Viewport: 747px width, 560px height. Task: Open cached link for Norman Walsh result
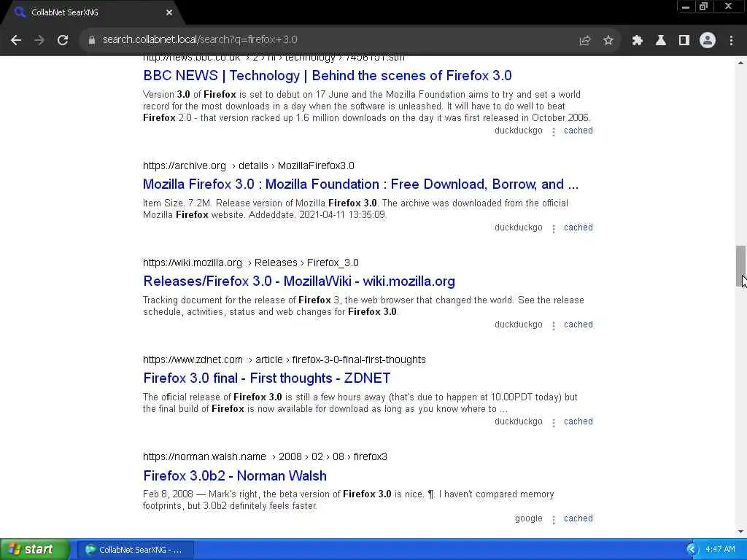coord(578,518)
